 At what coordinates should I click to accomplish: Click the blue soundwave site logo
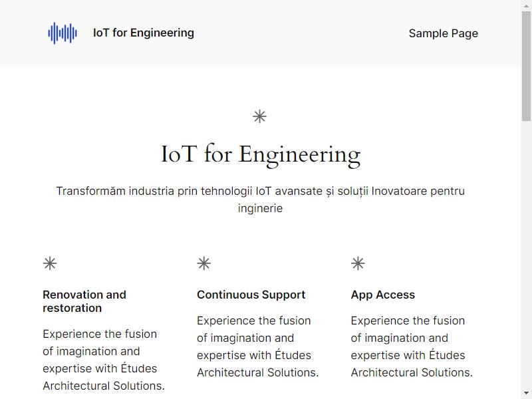coord(63,33)
